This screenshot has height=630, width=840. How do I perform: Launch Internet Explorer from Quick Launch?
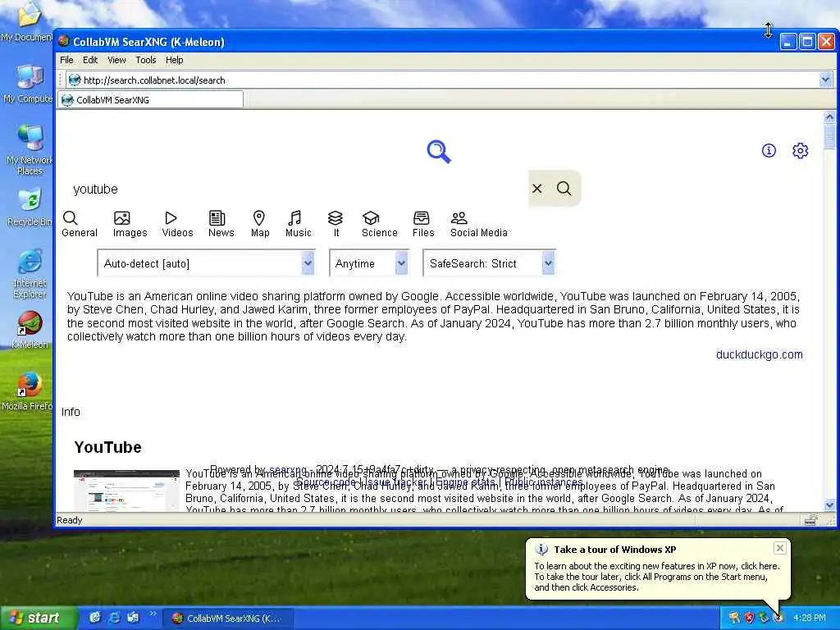[x=114, y=618]
